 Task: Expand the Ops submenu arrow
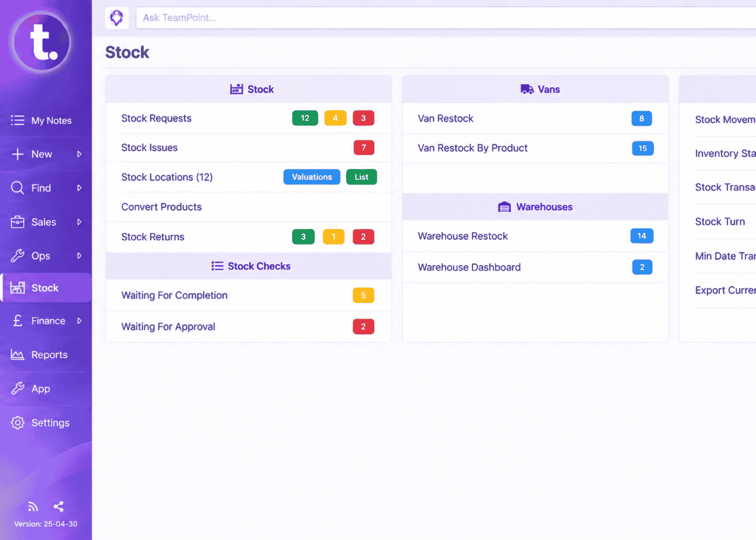point(79,256)
